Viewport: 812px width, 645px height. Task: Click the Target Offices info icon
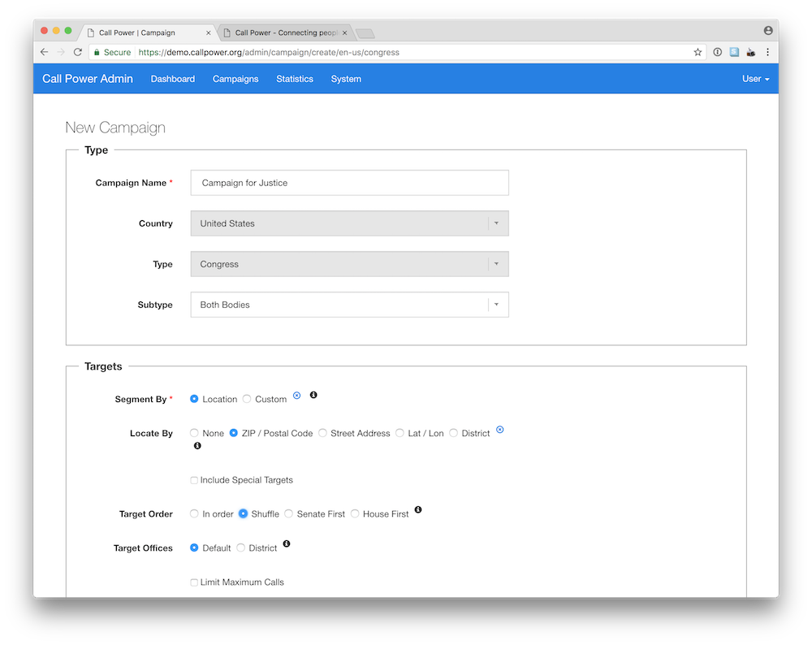pos(287,544)
